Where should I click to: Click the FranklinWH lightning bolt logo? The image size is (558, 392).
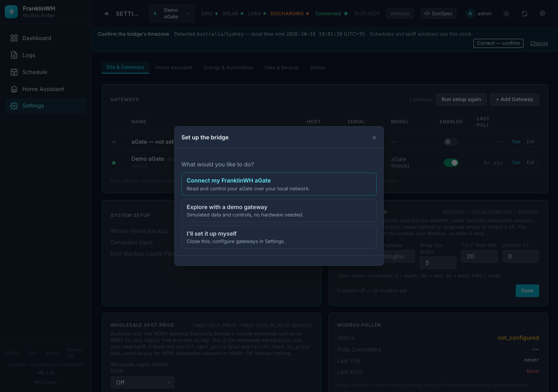[x=11, y=12]
